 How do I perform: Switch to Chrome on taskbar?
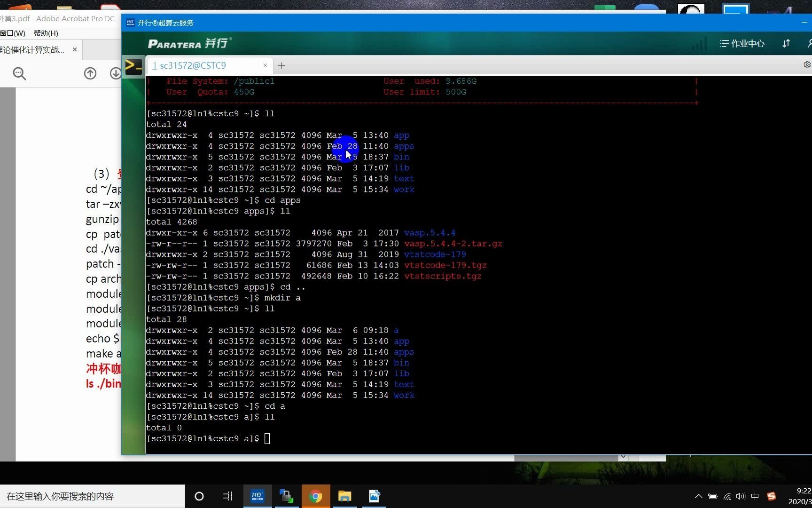[x=316, y=496]
